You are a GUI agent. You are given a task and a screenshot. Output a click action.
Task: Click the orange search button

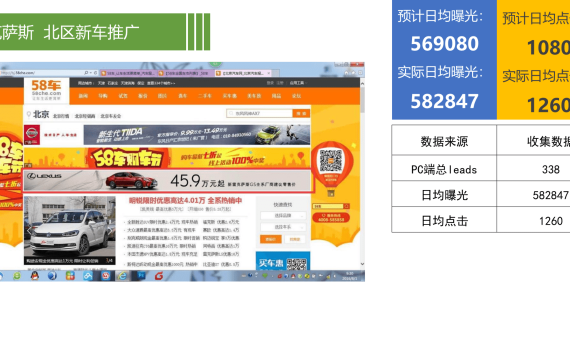pyautogui.click(x=301, y=113)
